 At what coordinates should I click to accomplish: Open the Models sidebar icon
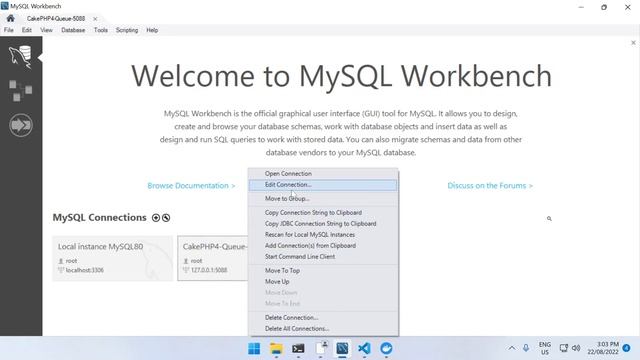click(20, 90)
